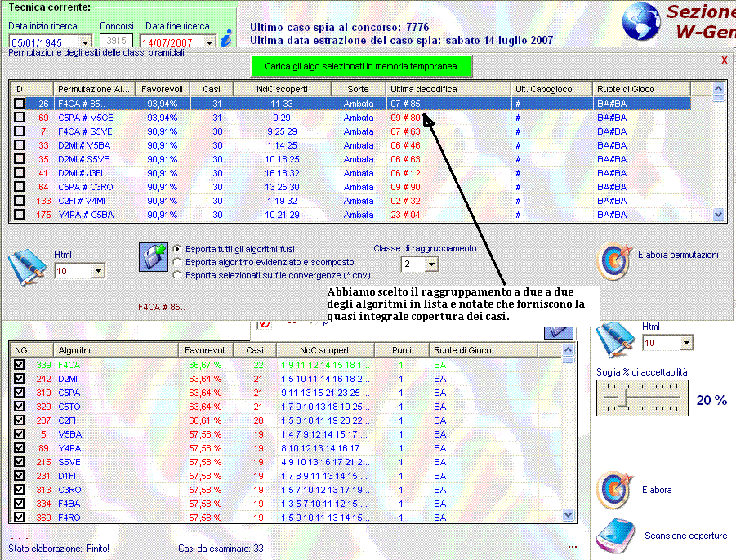The image size is (736, 560).
Task: Click the floppy disk export icon
Action: tap(153, 257)
